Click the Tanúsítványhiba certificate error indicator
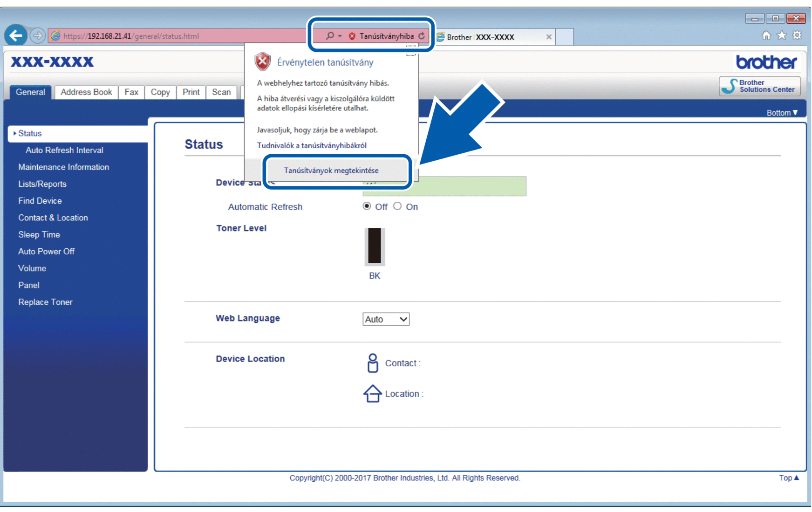812x512 pixels. click(x=381, y=36)
